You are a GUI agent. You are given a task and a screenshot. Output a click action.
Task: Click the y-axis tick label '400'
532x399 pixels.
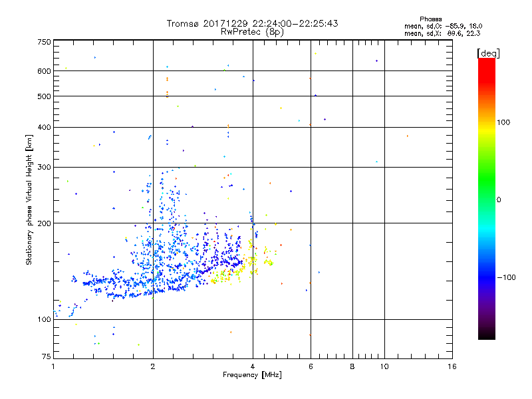pos(44,127)
